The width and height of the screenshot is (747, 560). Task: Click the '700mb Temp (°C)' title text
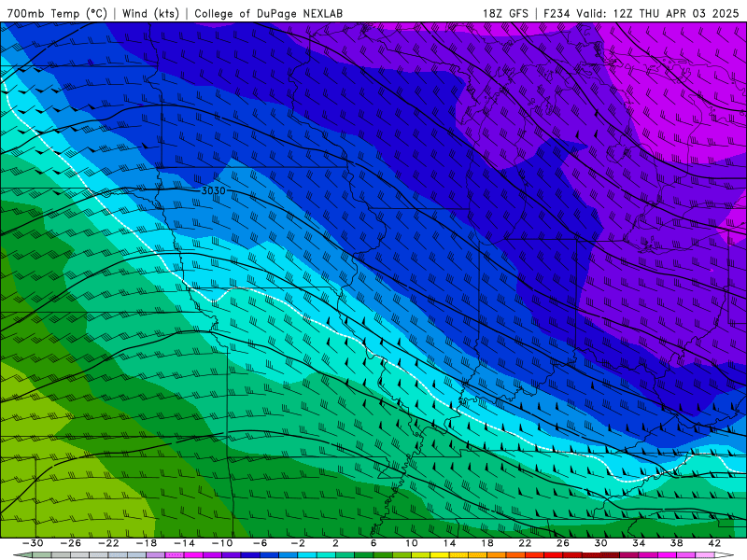tap(57, 13)
